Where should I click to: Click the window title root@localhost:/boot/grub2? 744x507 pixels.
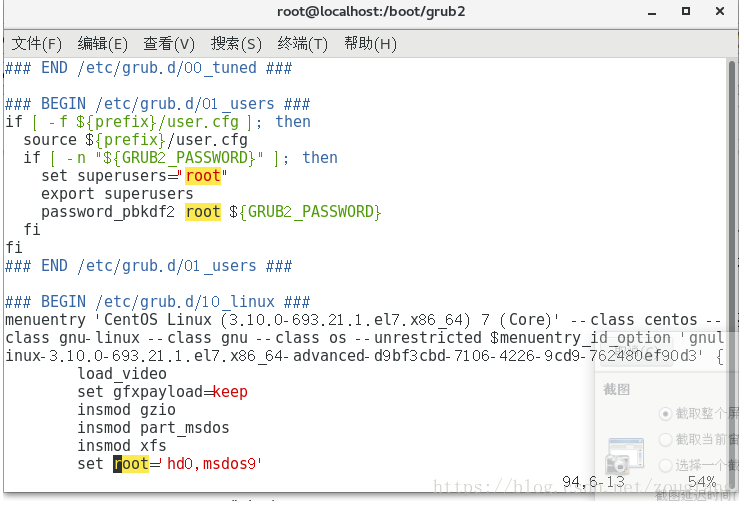(371, 11)
